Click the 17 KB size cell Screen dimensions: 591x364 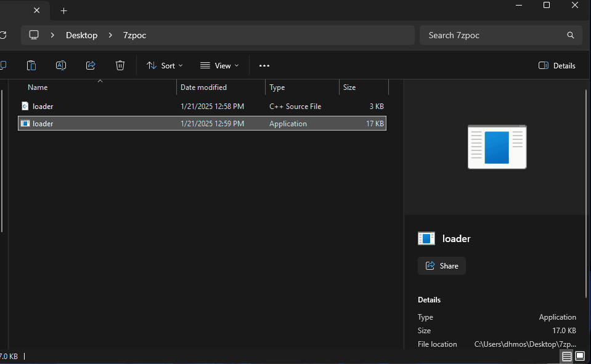click(375, 123)
